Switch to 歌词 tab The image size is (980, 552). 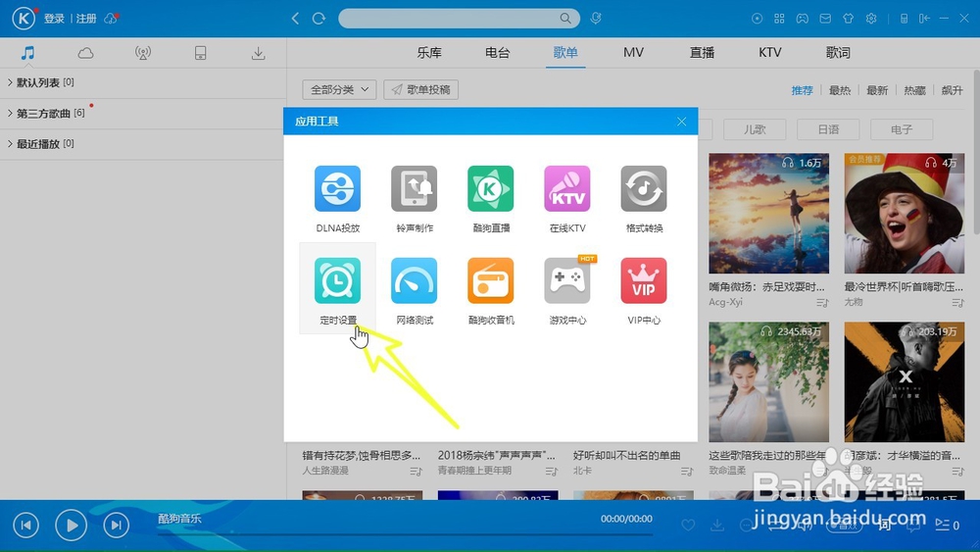coord(838,53)
